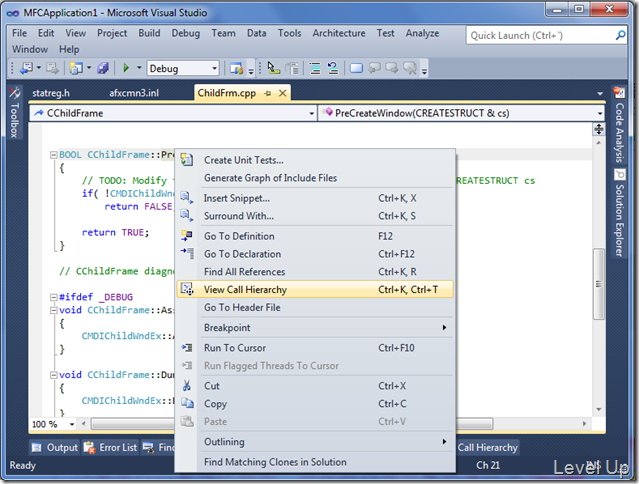Viewport: 639px width, 484px height.
Task: Click the Go To Definition menu icon
Action: 187,236
